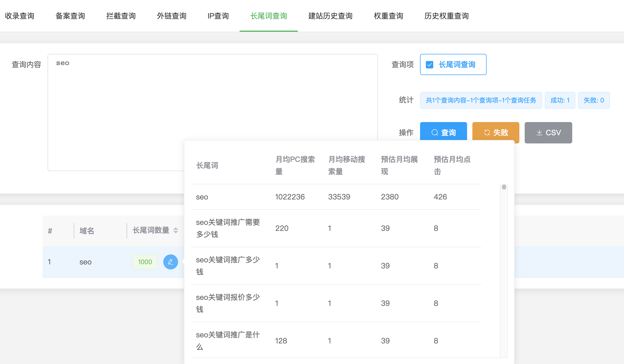The height and width of the screenshot is (364, 624).
Task: Click the 成功: 1 status button
Action: point(560,100)
